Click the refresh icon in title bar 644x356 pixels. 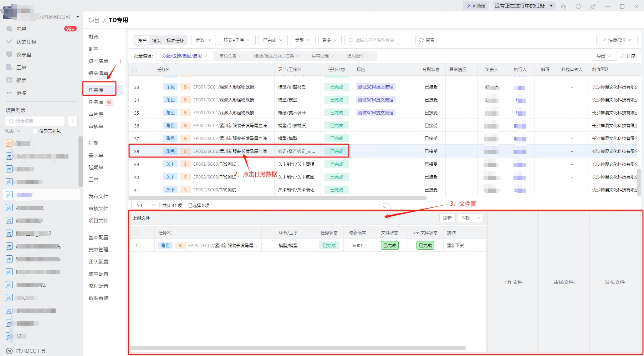578,6
